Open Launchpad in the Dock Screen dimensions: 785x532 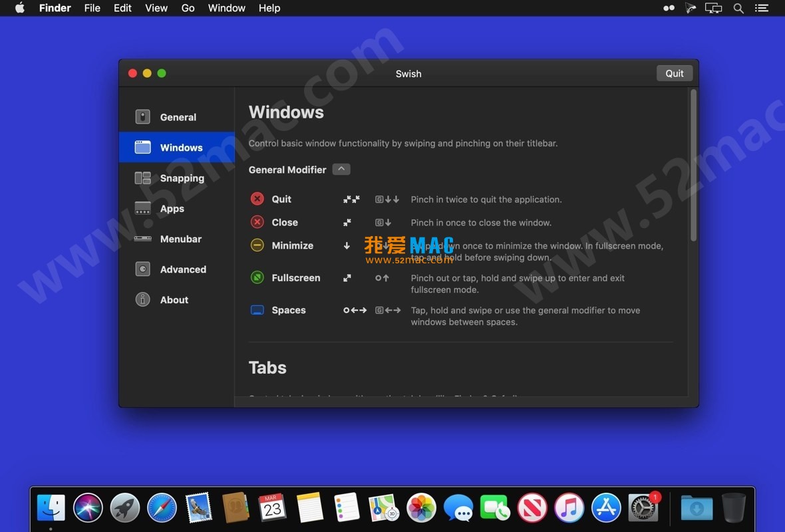tap(125, 507)
